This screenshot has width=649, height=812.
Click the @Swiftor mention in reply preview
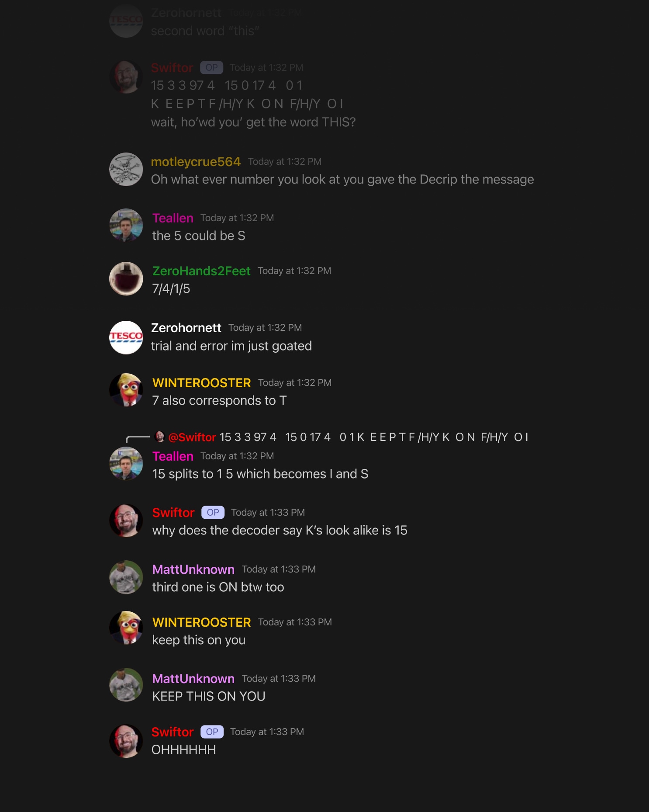tap(192, 437)
